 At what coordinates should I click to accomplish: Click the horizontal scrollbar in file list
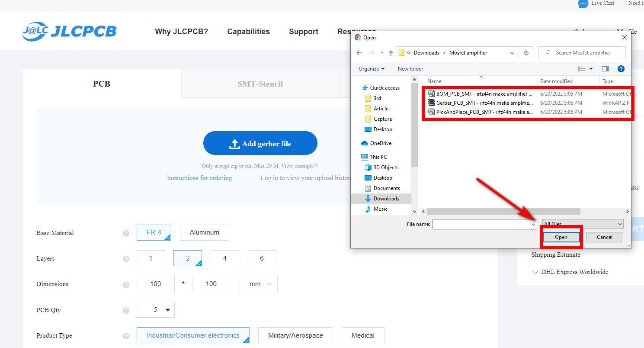click(x=503, y=212)
